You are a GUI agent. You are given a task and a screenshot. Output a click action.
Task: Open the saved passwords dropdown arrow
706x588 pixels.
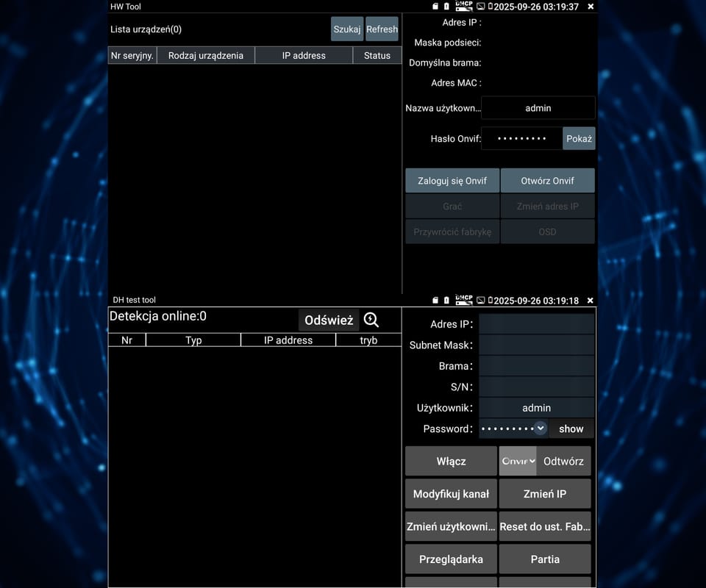[541, 428]
